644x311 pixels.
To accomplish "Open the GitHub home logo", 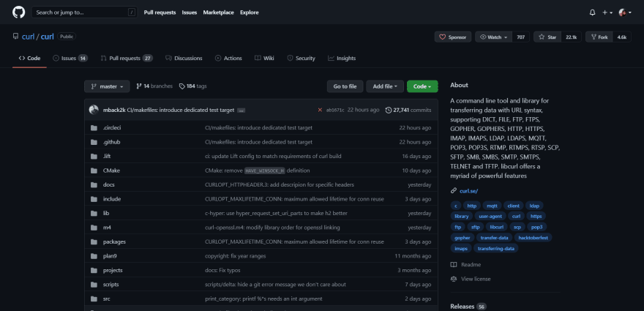I will 18,12.
